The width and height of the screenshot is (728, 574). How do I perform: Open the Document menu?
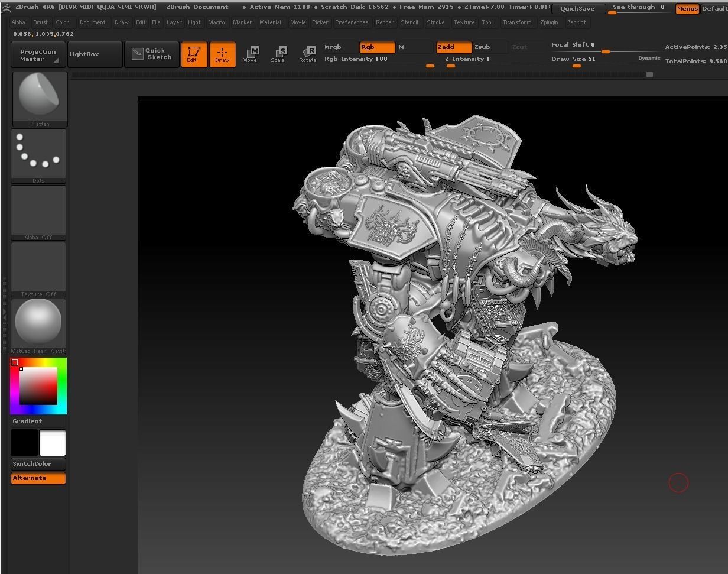tap(93, 22)
